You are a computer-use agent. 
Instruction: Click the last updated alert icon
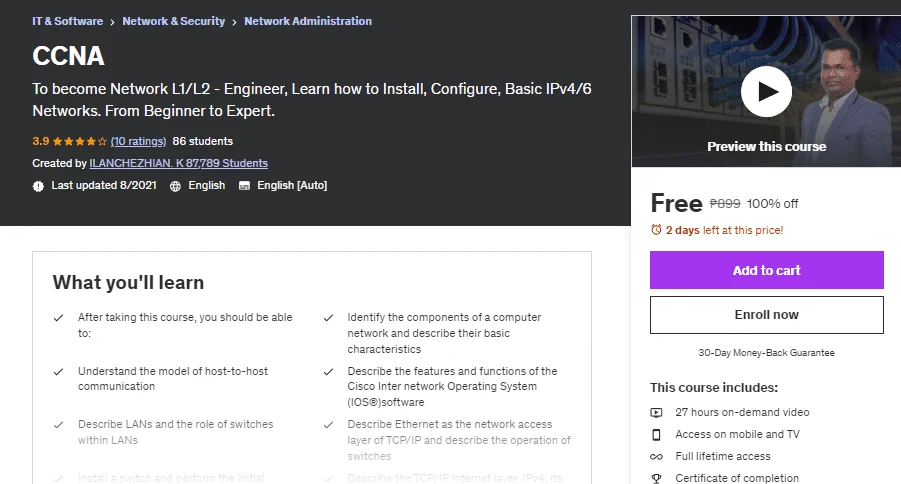pos(38,186)
